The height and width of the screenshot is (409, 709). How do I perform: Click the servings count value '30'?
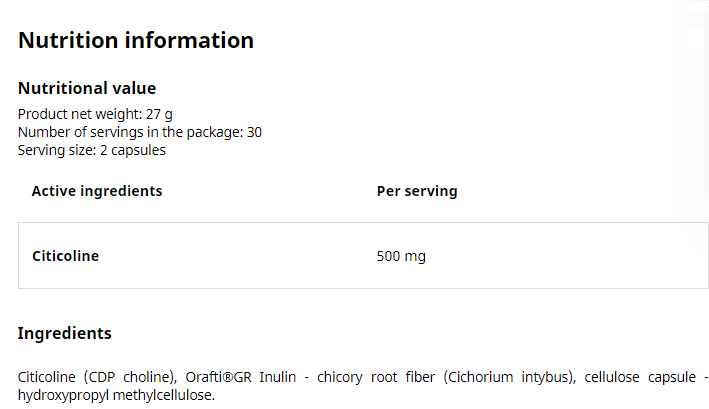pyautogui.click(x=253, y=132)
